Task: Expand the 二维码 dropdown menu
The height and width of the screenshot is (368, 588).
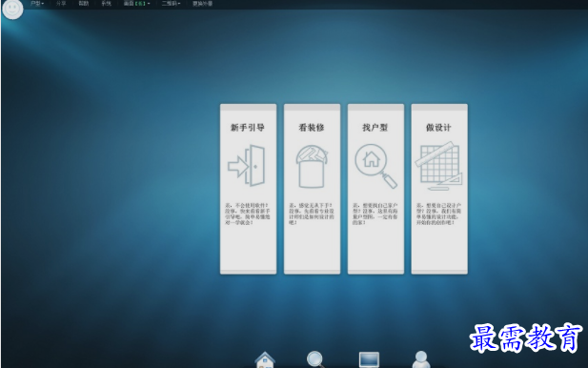Action: coord(171,4)
